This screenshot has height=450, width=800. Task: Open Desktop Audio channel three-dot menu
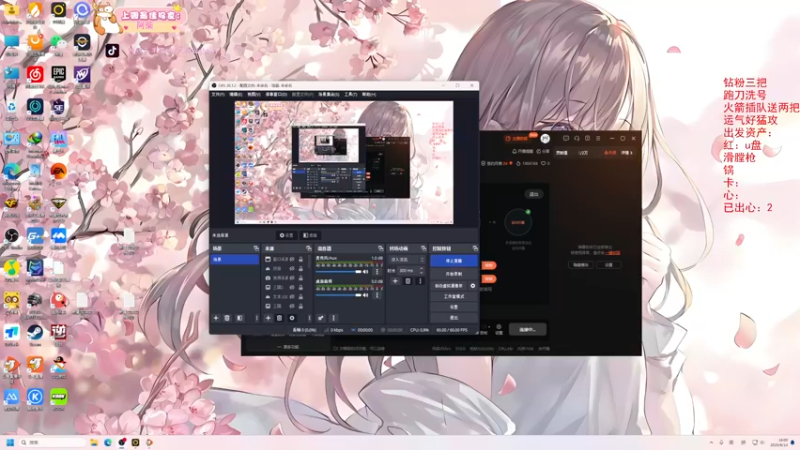coord(377,295)
